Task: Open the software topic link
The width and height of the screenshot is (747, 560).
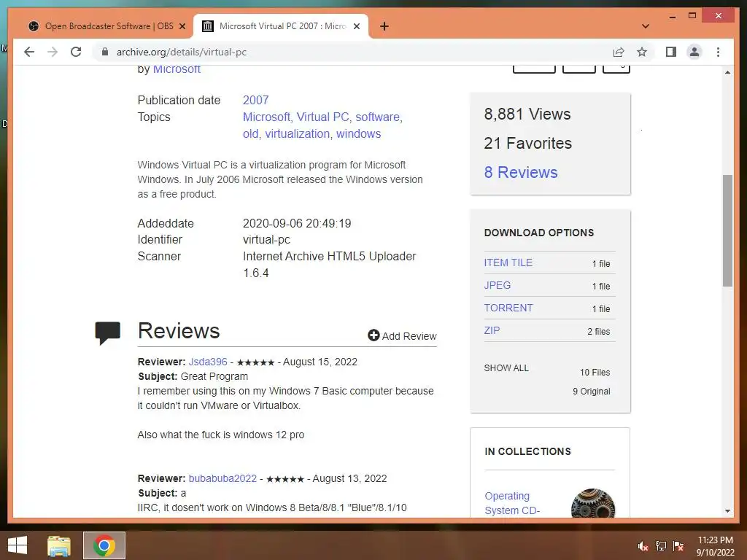Action: pos(377,117)
